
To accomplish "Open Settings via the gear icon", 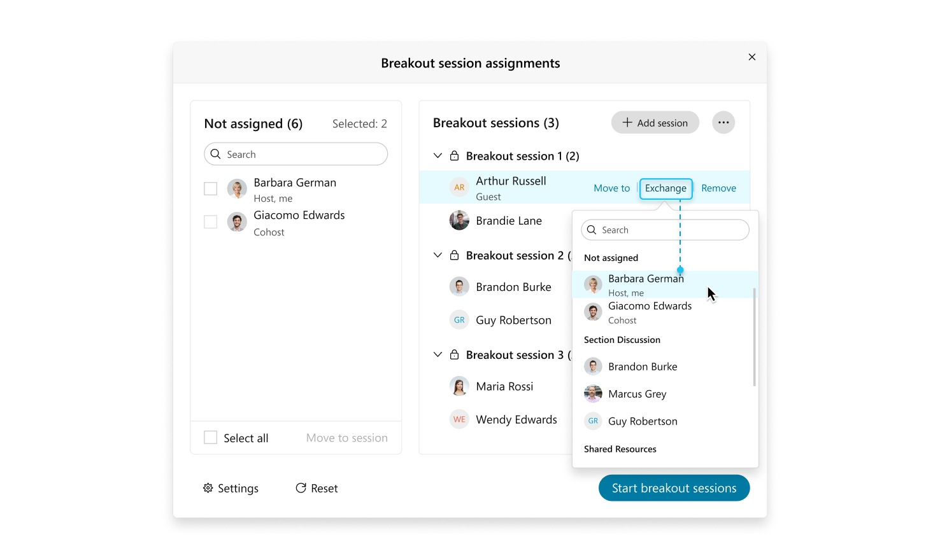I will coord(208,487).
